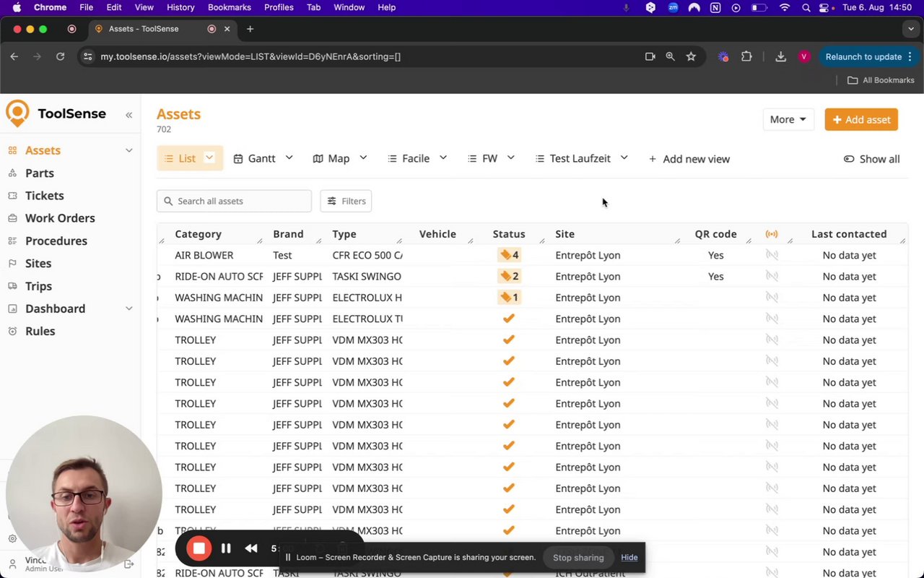
Task: Open the Chrome three-dot menu
Action: [910, 56]
